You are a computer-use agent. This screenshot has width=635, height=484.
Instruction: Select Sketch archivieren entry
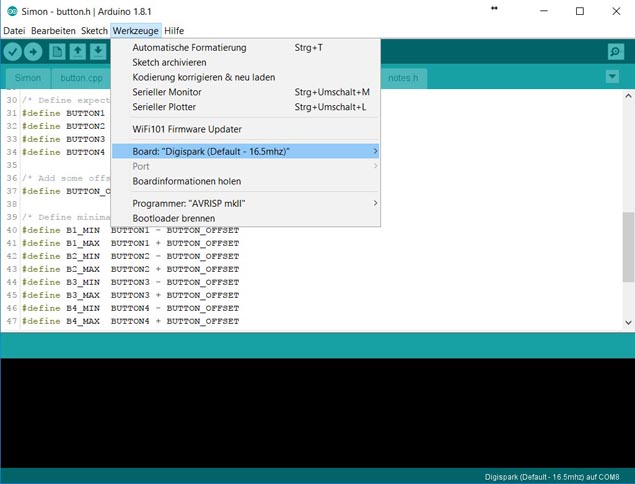pyautogui.click(x=245, y=62)
